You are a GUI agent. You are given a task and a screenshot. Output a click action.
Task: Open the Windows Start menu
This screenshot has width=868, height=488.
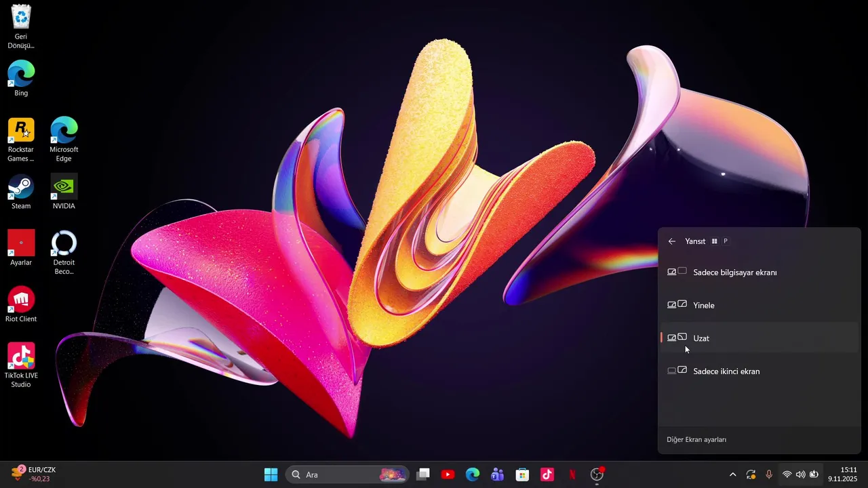[x=271, y=474]
